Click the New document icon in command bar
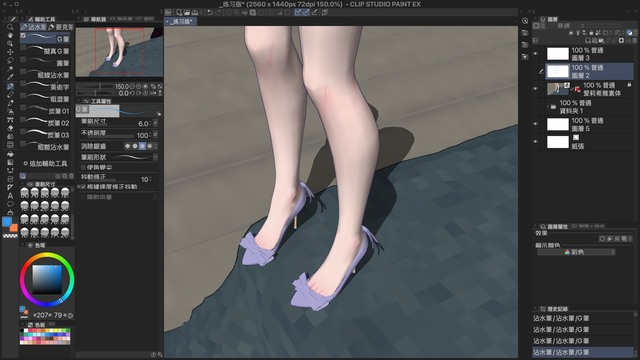 click(x=179, y=13)
